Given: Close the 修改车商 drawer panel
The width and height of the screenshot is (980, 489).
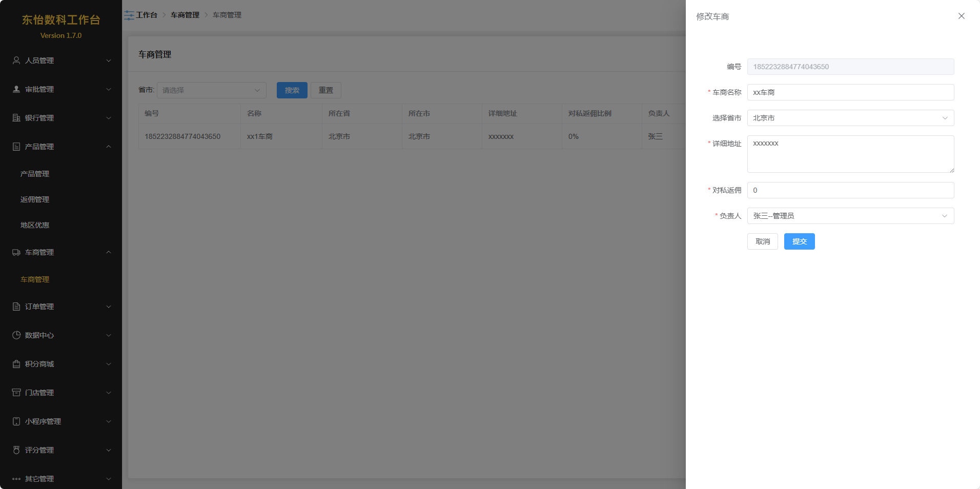Looking at the screenshot, I should 961,16.
